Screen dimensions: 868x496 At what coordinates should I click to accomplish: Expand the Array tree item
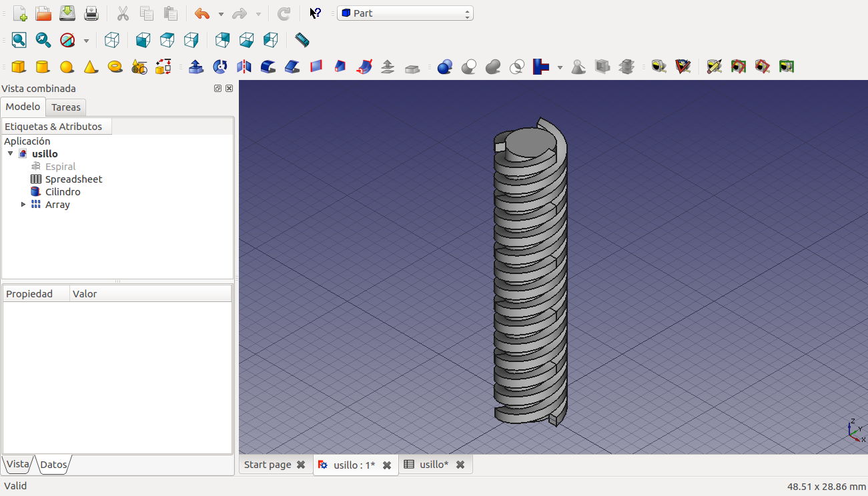23,205
